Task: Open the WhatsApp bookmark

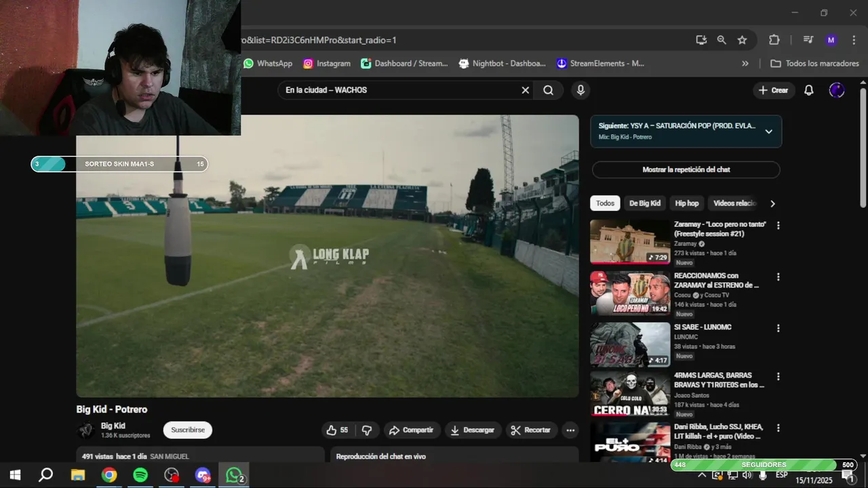Action: pyautogui.click(x=268, y=63)
